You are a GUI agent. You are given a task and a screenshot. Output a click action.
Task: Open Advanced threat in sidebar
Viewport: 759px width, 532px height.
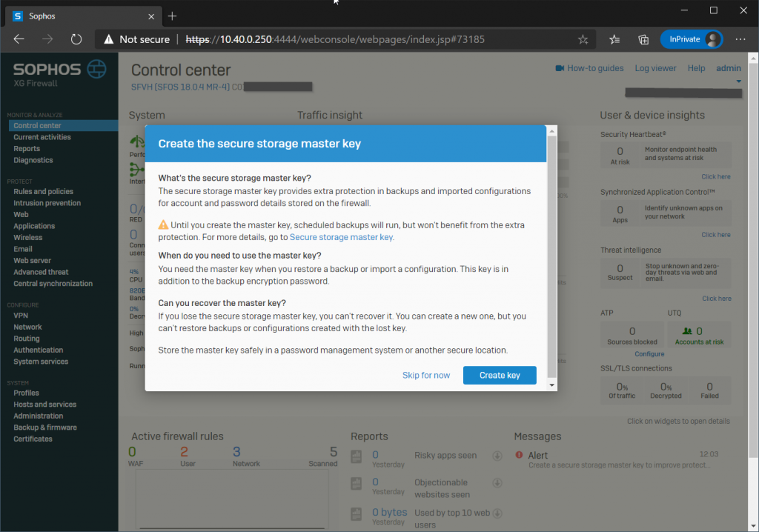[41, 272]
